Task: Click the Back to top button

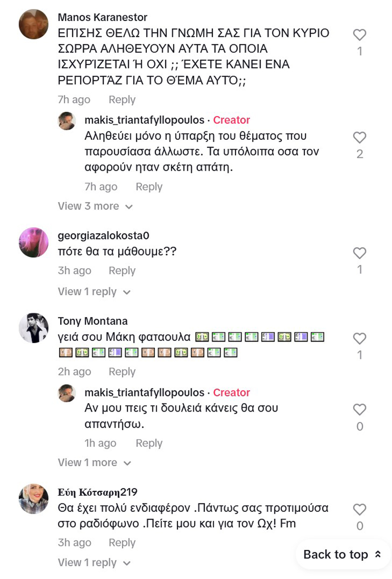Action: coord(343,554)
